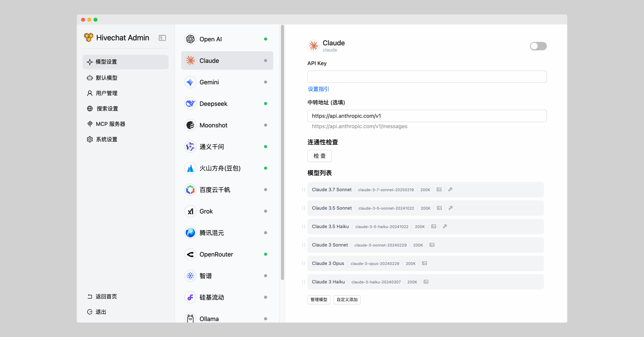Screen dimensions: 644x337
Task: Collapse the sidebar panel icon
Action: click(162, 38)
